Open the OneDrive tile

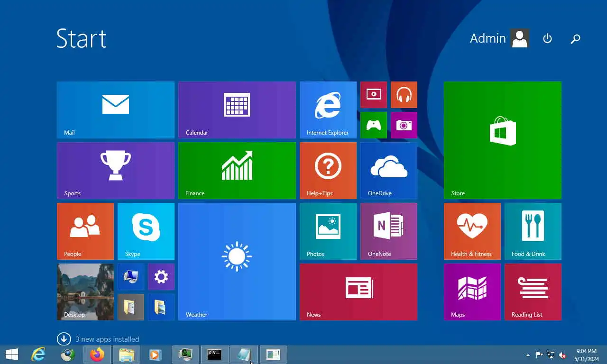coord(389,171)
